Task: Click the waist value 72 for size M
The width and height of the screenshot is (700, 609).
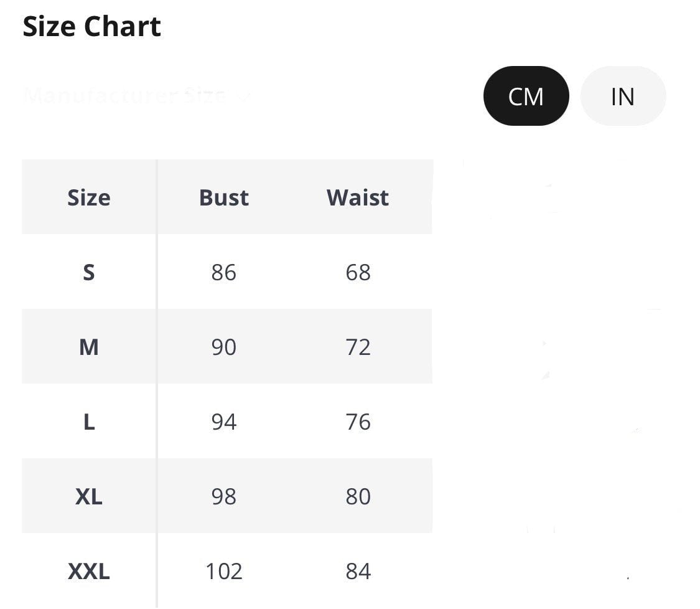Action: [x=358, y=347]
